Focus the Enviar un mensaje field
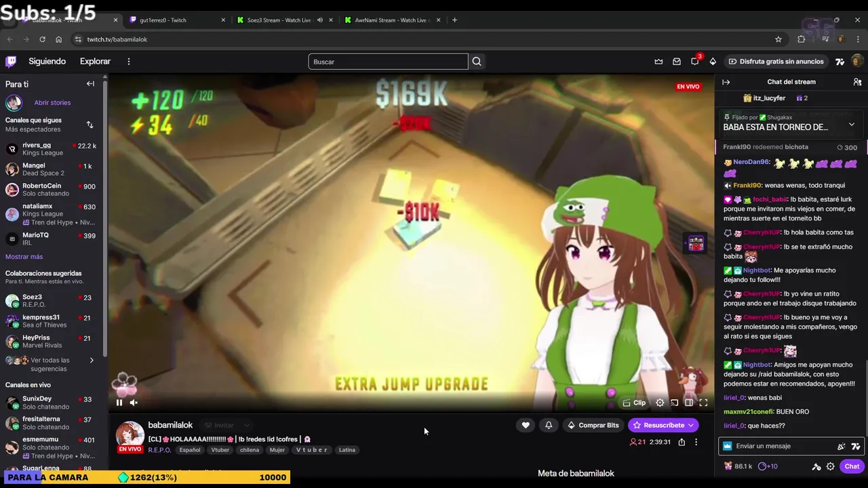 783,446
